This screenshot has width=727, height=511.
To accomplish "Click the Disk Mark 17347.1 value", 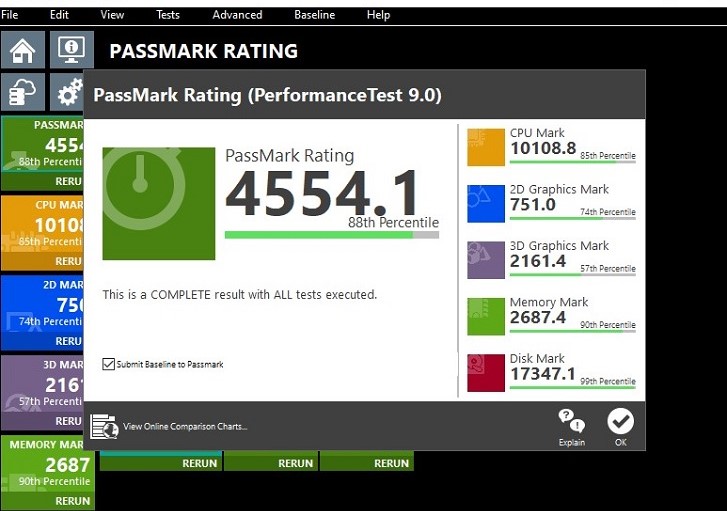I will pos(542,374).
